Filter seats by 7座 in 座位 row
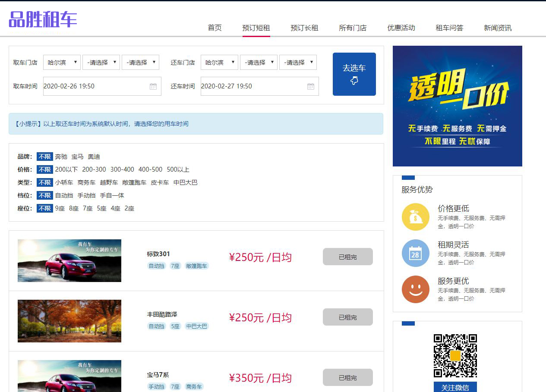 (88, 208)
